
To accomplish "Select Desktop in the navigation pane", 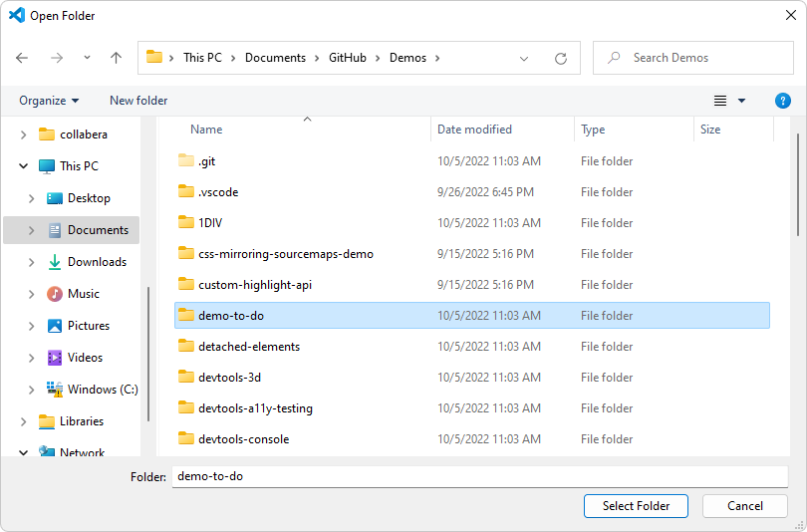I will 89,198.
